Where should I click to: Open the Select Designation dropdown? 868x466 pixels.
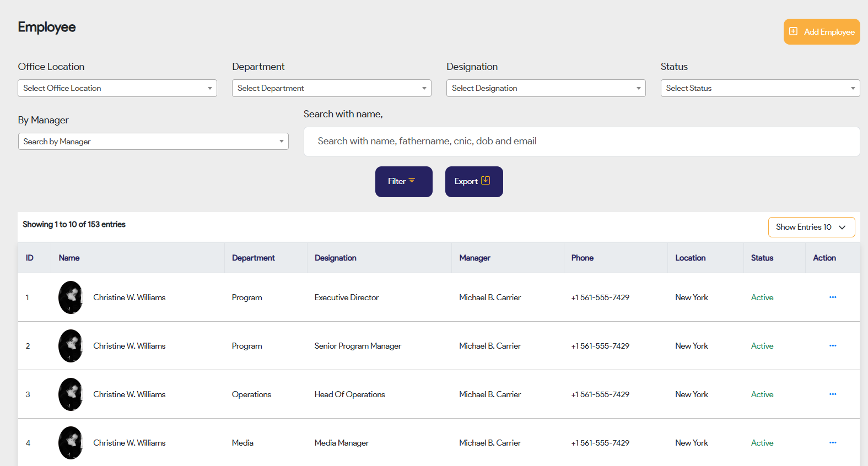click(x=546, y=88)
